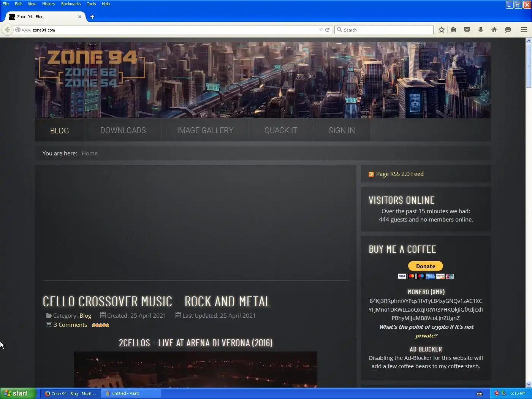Open the Help menu
Viewport: 532px width, 399px height.
pos(106,4)
